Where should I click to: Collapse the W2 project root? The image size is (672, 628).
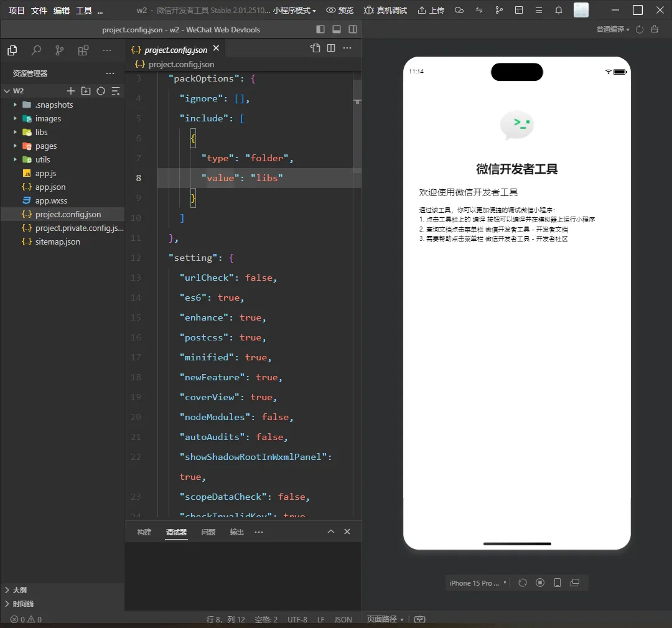tap(7, 91)
